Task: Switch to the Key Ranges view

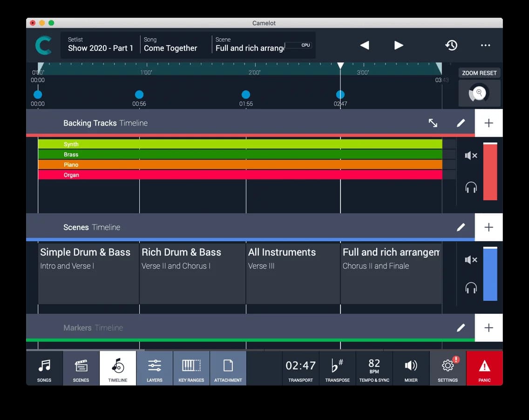Action: point(191,368)
